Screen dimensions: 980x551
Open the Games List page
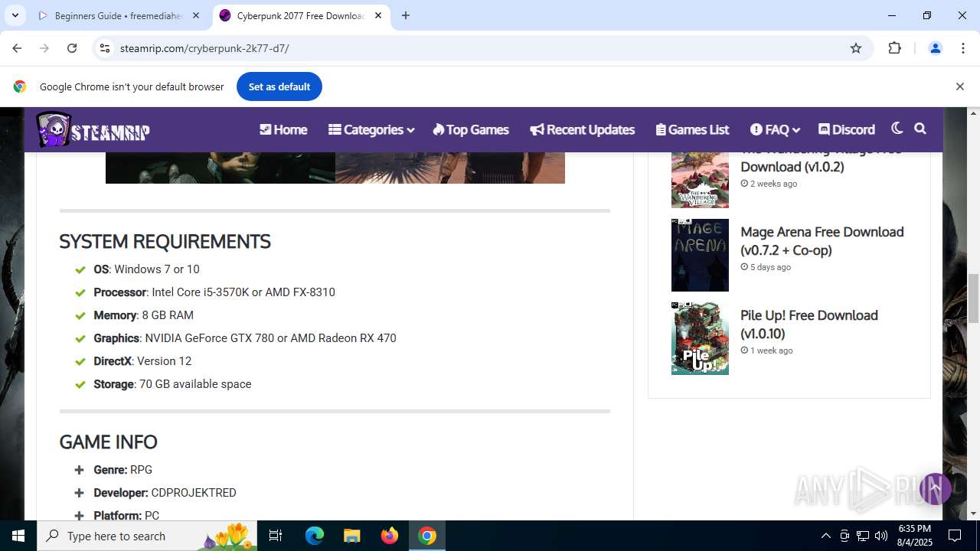pyautogui.click(x=693, y=129)
